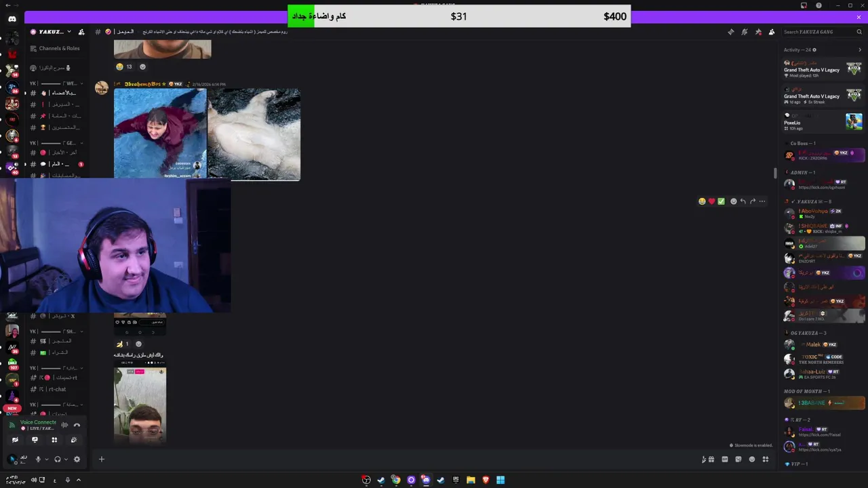React with green checkmark quick reaction
This screenshot has width=868, height=488.
721,201
